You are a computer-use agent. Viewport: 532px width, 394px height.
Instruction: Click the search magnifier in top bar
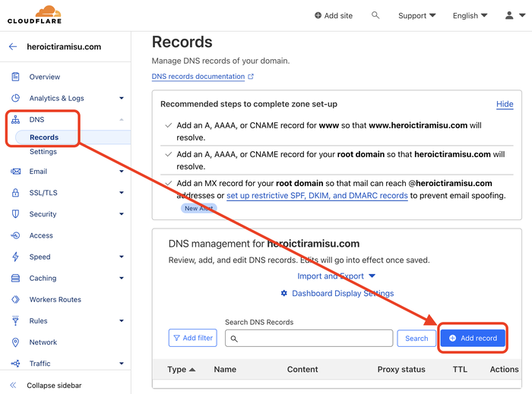(x=375, y=15)
